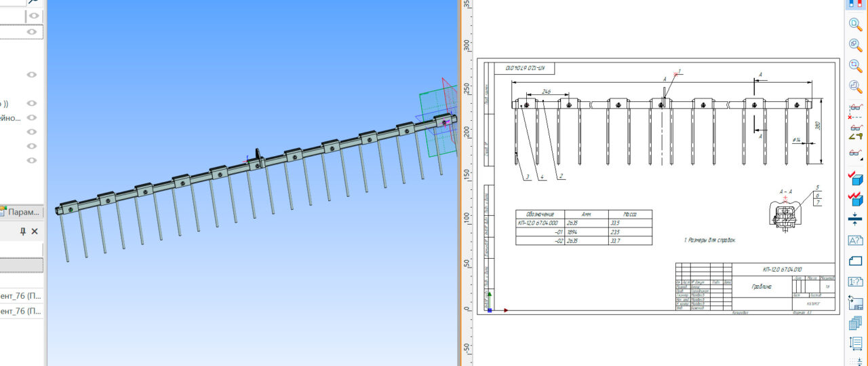Click the 'A?' text query icon
Screen dimensions: 868x366
(855, 240)
